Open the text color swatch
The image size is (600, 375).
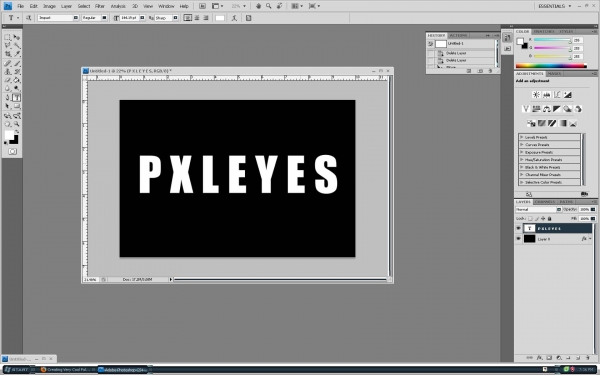click(x=220, y=18)
